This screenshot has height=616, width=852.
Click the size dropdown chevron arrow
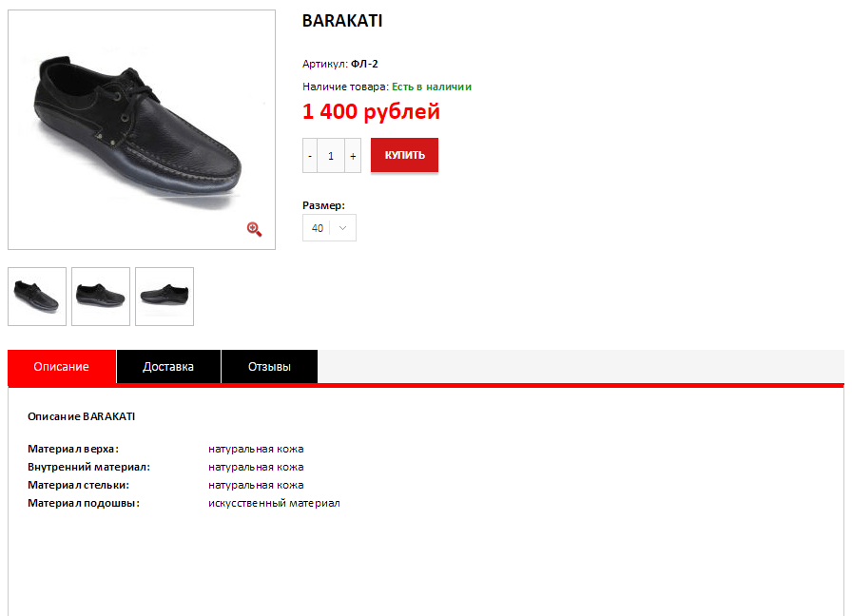343,228
